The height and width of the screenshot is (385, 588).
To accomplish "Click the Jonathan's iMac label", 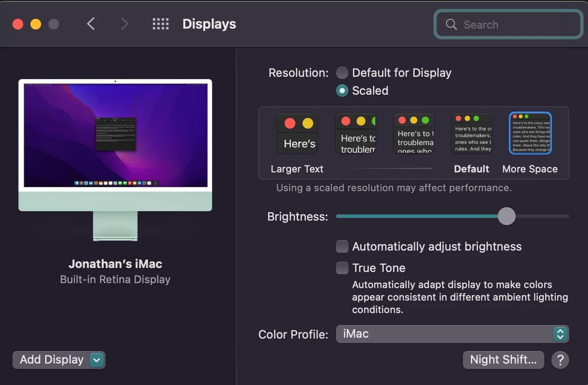I will (115, 264).
